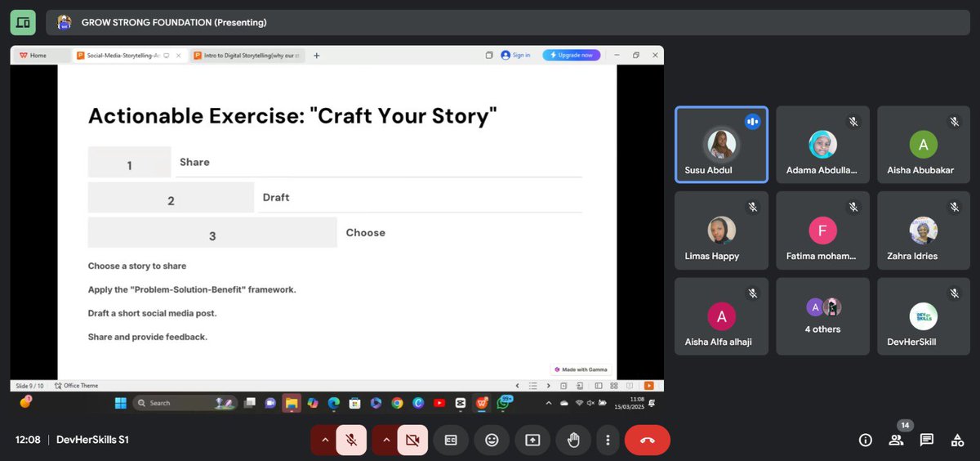980x461 pixels.
Task: Click 'Office Theme' in the status bar
Action: click(75, 386)
